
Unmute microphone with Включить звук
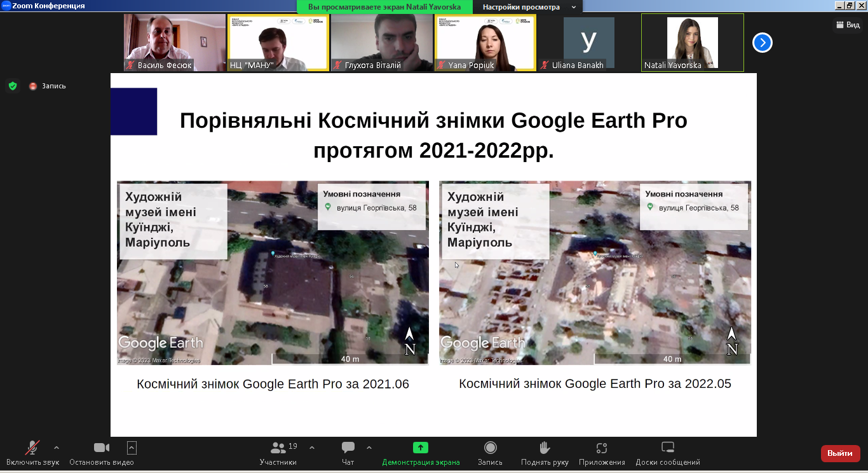[32, 448]
